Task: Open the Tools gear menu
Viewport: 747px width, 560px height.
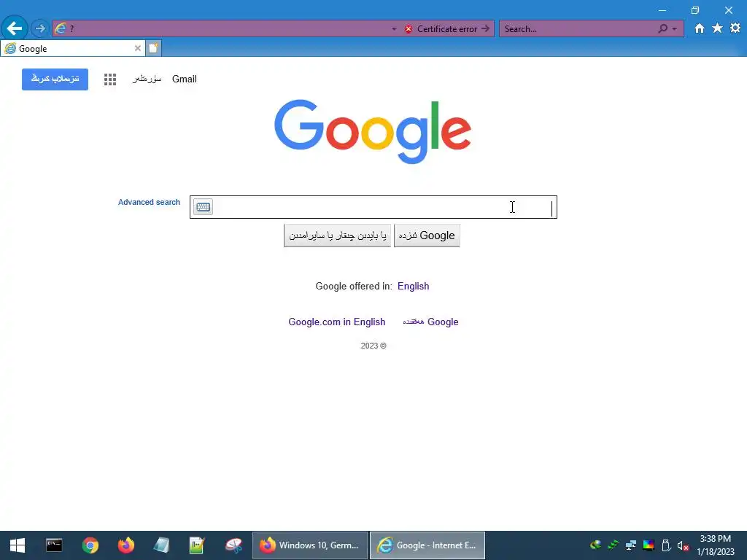Action: point(735,28)
